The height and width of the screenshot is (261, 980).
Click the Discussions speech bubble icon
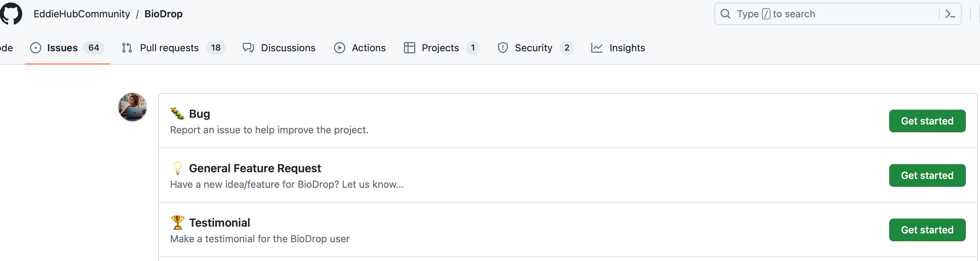coord(248,48)
